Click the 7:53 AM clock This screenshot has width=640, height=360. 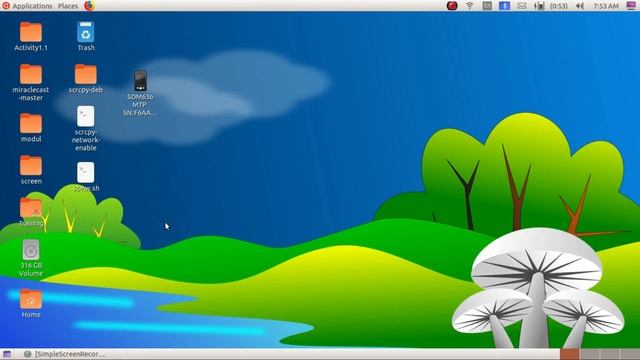pos(606,6)
